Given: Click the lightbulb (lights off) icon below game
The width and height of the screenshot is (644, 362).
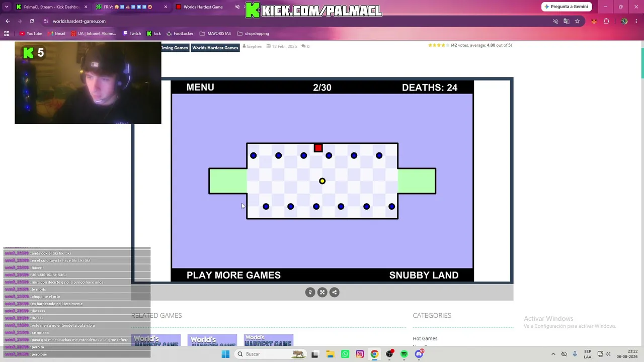Looking at the screenshot, I should point(310,292).
